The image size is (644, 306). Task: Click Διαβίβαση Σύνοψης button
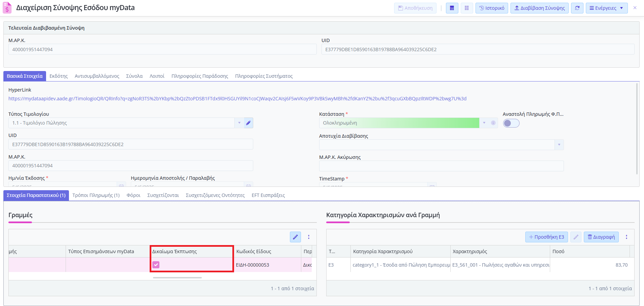[539, 8]
